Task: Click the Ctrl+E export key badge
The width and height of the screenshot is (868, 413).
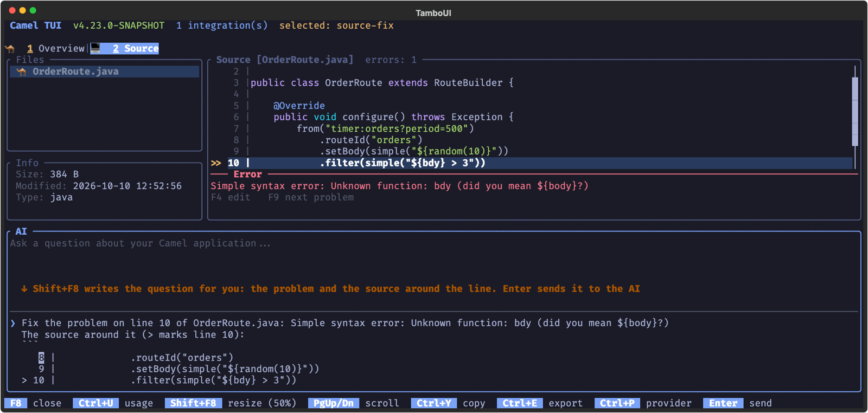Action: point(520,403)
